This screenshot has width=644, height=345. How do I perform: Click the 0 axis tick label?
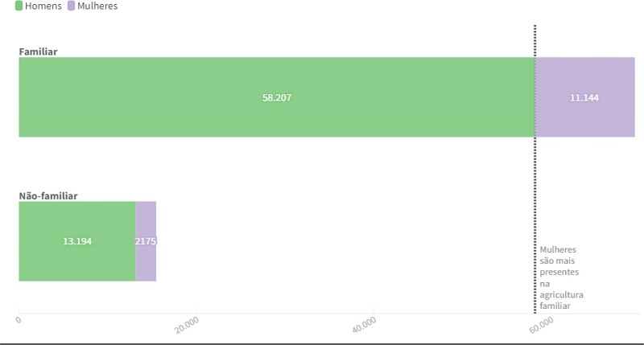(x=19, y=319)
